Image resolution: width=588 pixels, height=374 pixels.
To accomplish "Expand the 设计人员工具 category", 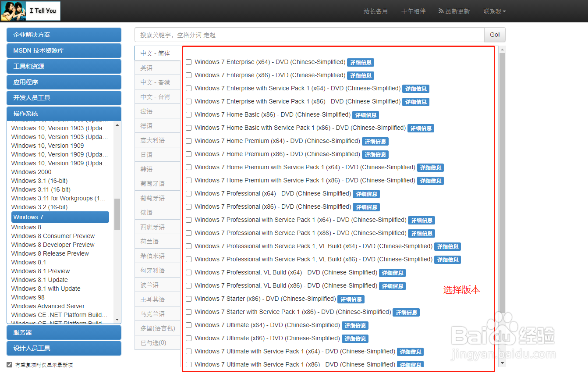I will (64, 349).
